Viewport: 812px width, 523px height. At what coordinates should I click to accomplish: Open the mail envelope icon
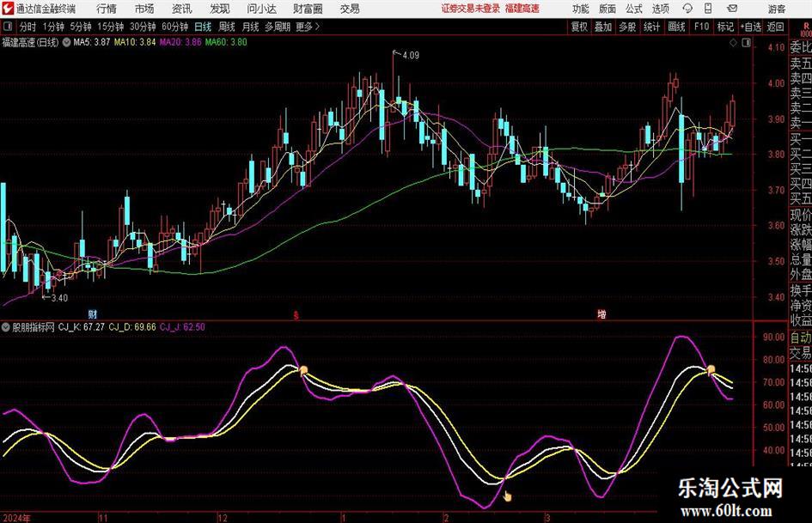732,9
